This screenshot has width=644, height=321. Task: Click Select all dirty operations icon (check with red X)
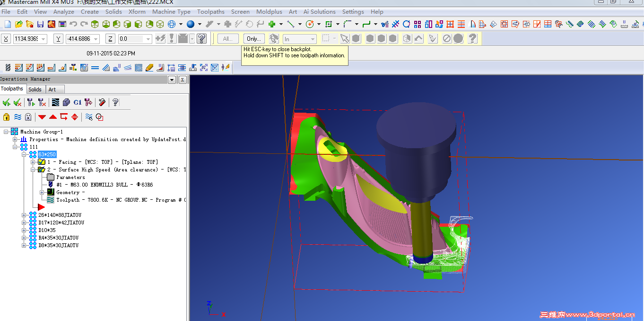[x=17, y=102]
